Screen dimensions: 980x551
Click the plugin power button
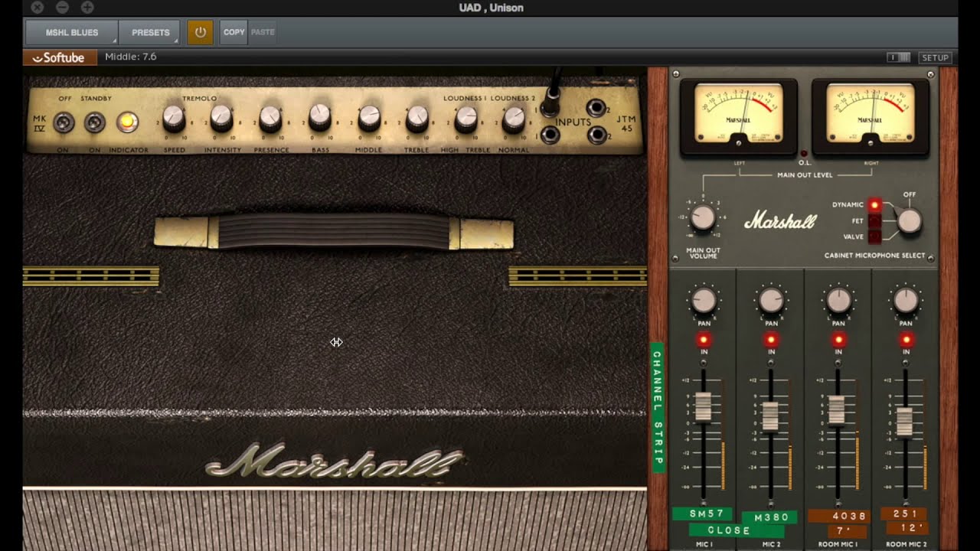[x=200, y=32]
